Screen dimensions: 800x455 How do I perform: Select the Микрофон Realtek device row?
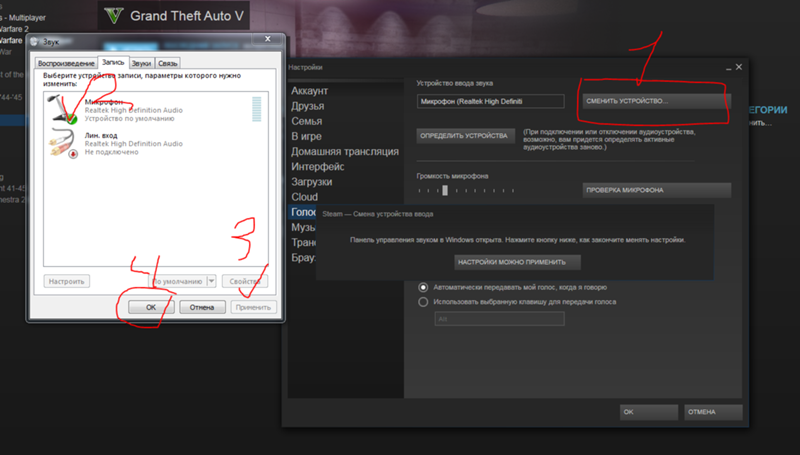point(156,110)
